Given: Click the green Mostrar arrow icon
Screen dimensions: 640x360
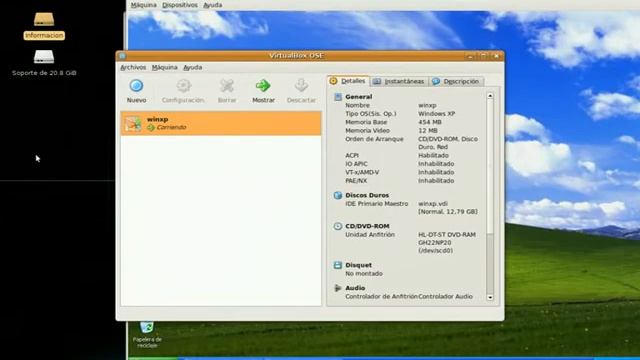Looking at the screenshot, I should (x=263, y=86).
